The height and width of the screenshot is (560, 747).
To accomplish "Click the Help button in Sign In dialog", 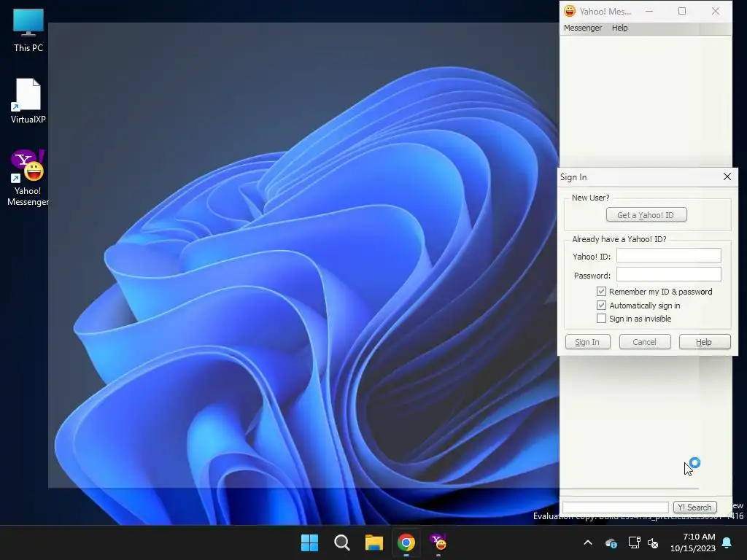I will (x=704, y=342).
